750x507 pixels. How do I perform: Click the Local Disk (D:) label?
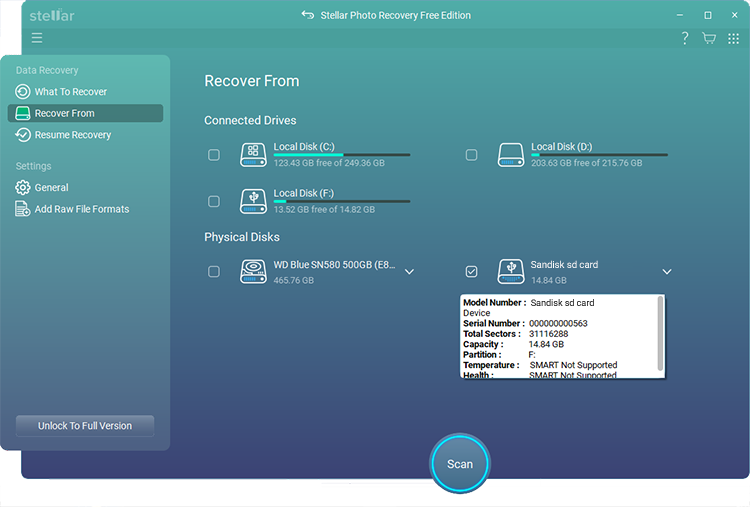[562, 146]
